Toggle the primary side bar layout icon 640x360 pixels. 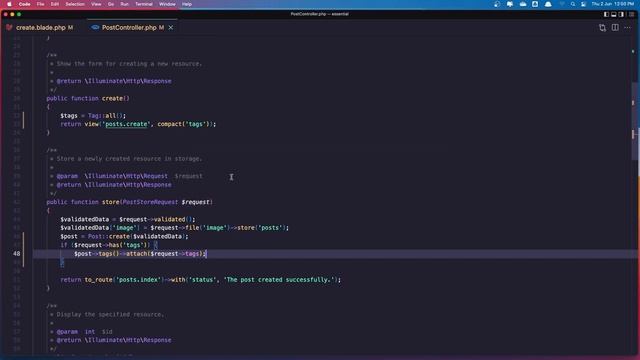(606, 14)
